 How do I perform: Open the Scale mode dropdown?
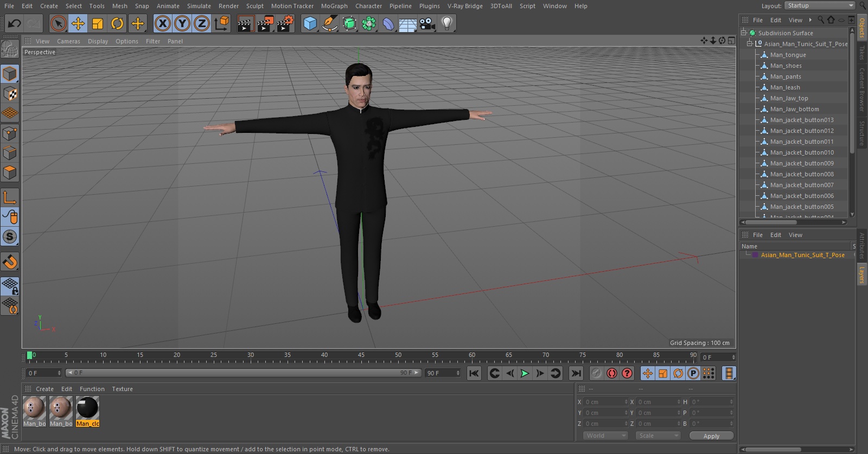658,436
